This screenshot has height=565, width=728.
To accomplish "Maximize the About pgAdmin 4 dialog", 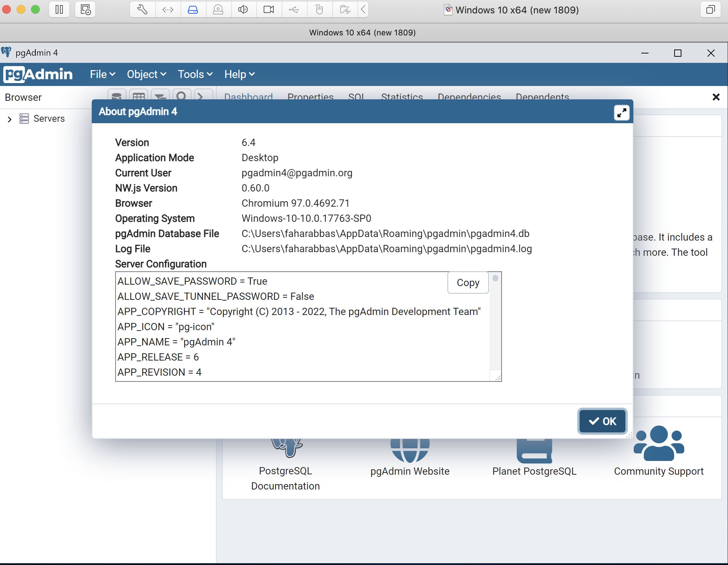I will 621,113.
